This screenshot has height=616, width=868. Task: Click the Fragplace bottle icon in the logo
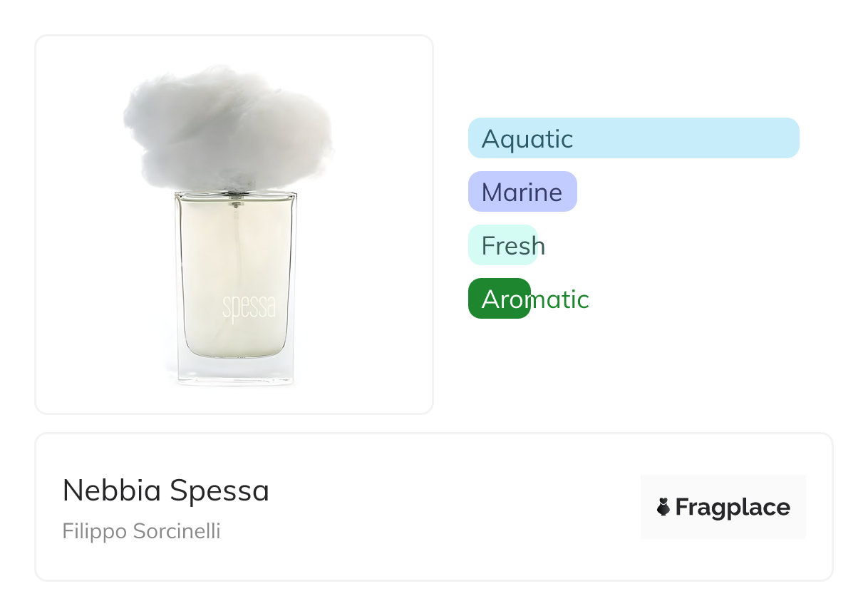(663, 507)
